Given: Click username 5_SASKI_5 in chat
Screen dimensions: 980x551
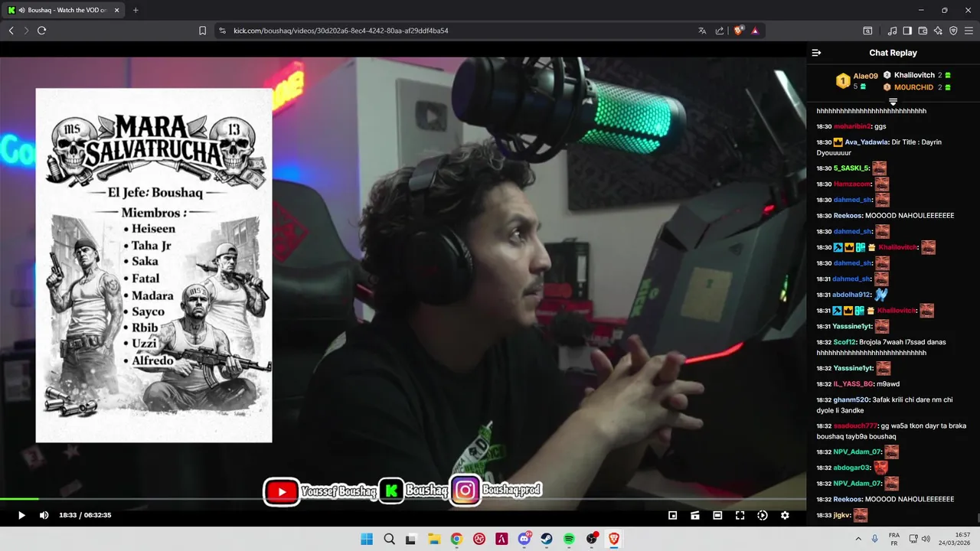Looking at the screenshot, I should click(x=851, y=168).
